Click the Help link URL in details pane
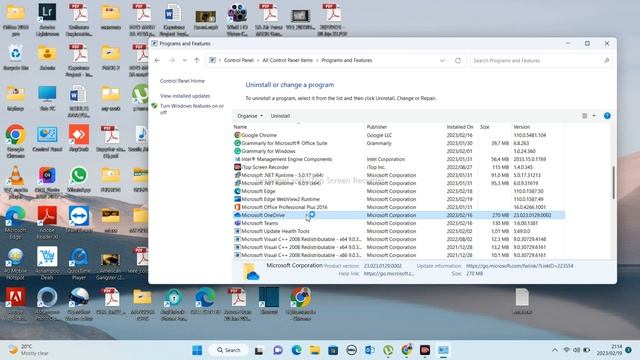The image size is (640, 360). pos(389,273)
